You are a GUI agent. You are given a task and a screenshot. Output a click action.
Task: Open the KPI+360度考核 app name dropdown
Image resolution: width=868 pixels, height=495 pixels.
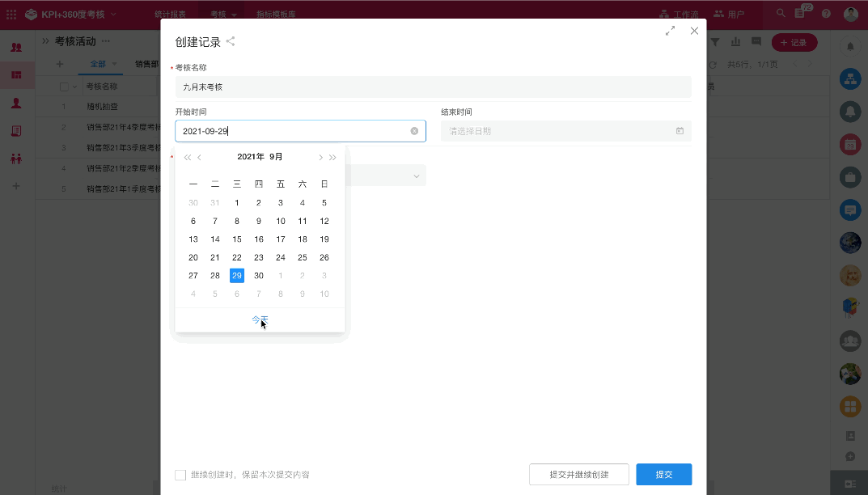coord(112,14)
